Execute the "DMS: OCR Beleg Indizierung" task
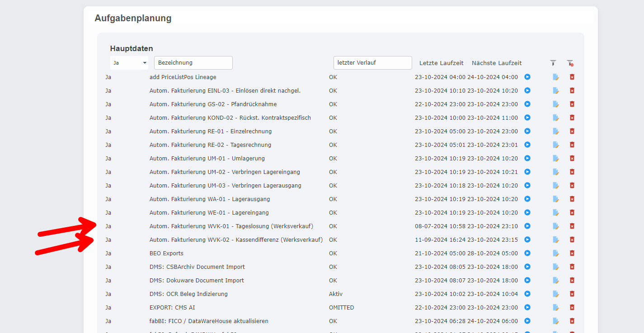 [527, 294]
